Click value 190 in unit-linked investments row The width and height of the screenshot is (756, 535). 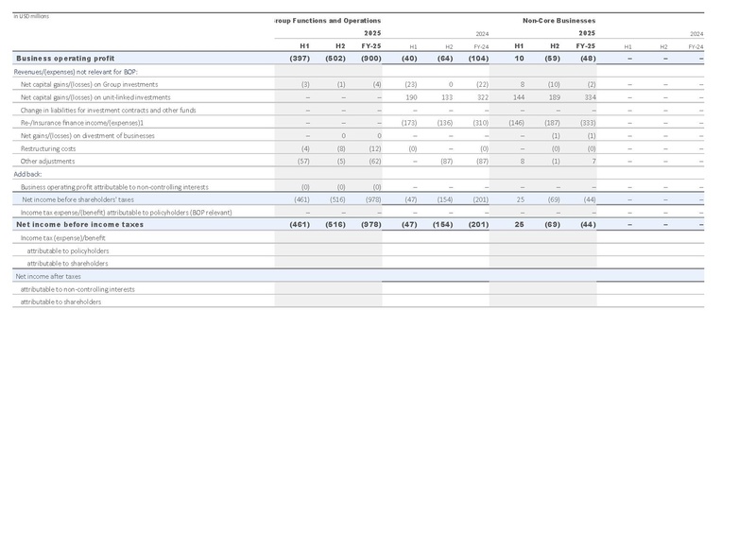pyautogui.click(x=411, y=97)
